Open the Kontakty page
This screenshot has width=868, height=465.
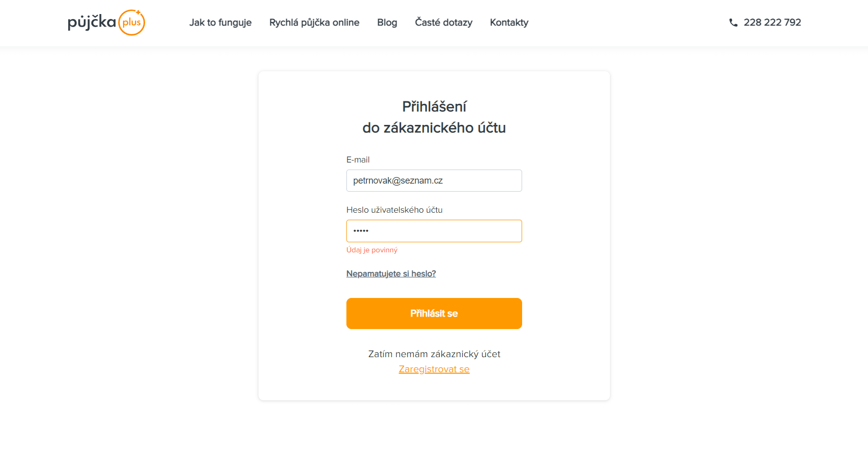click(509, 23)
